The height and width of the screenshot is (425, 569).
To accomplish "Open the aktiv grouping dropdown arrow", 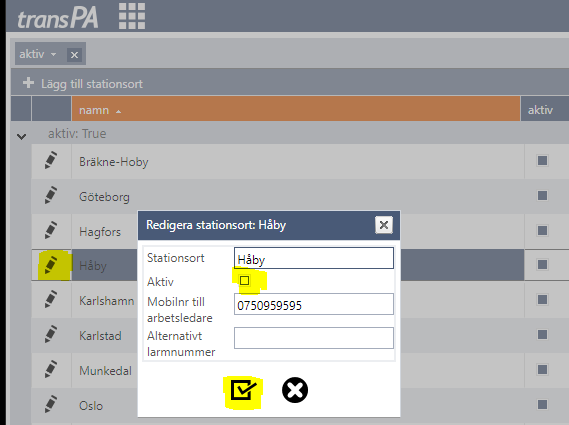I will coord(53,54).
